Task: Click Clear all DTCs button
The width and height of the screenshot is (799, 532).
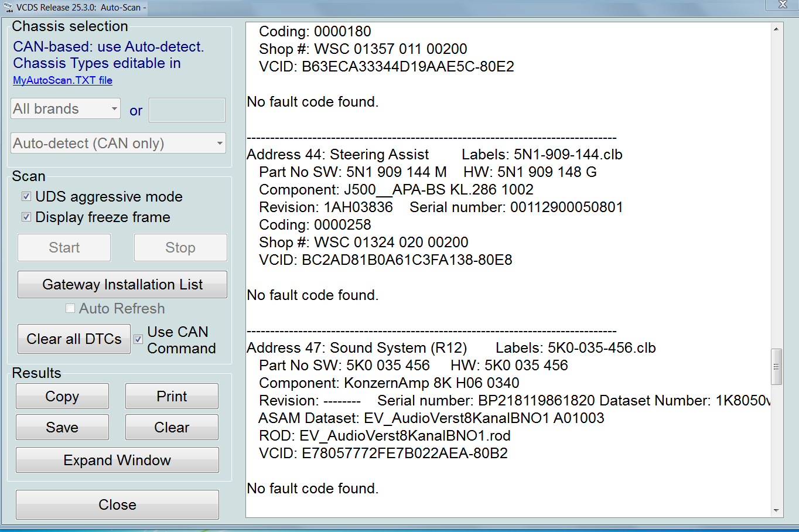Action: (x=74, y=339)
